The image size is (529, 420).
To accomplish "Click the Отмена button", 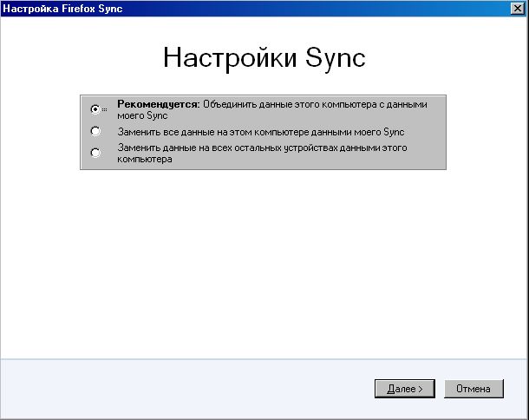I will click(x=473, y=389).
